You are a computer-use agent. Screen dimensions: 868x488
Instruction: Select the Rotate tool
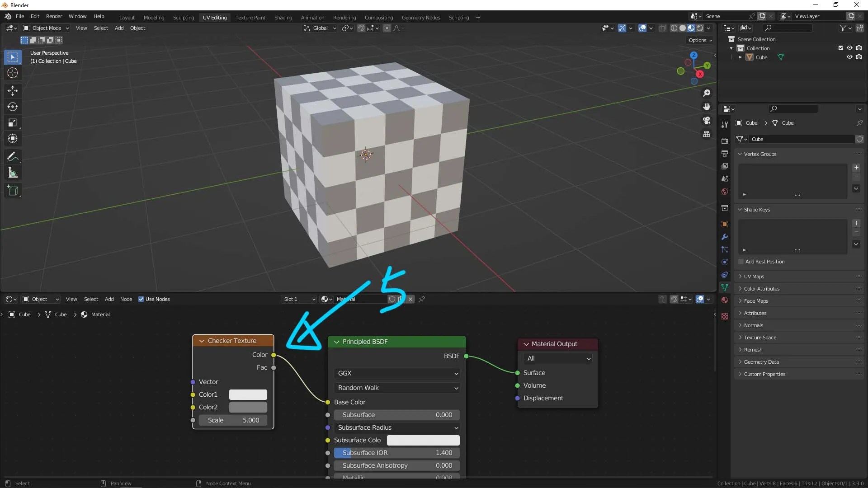pos(12,107)
